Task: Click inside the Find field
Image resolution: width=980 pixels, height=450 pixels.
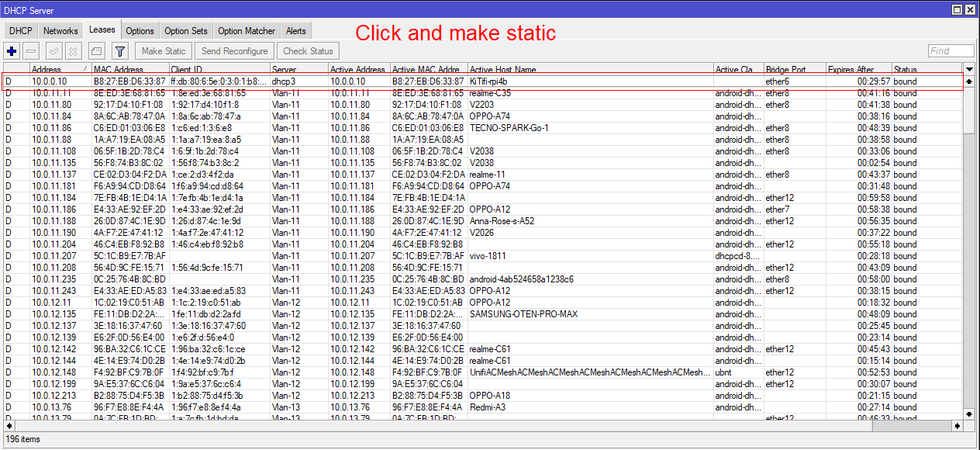Action: (x=950, y=50)
